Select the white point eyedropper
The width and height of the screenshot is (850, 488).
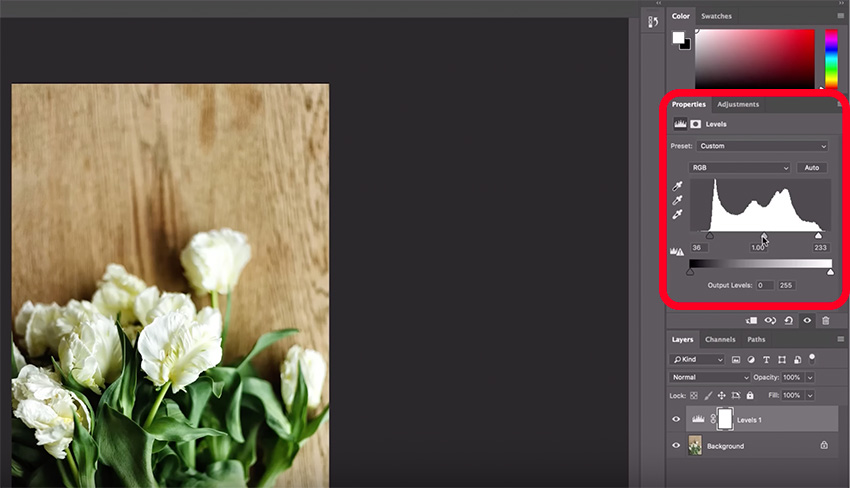pyautogui.click(x=677, y=214)
